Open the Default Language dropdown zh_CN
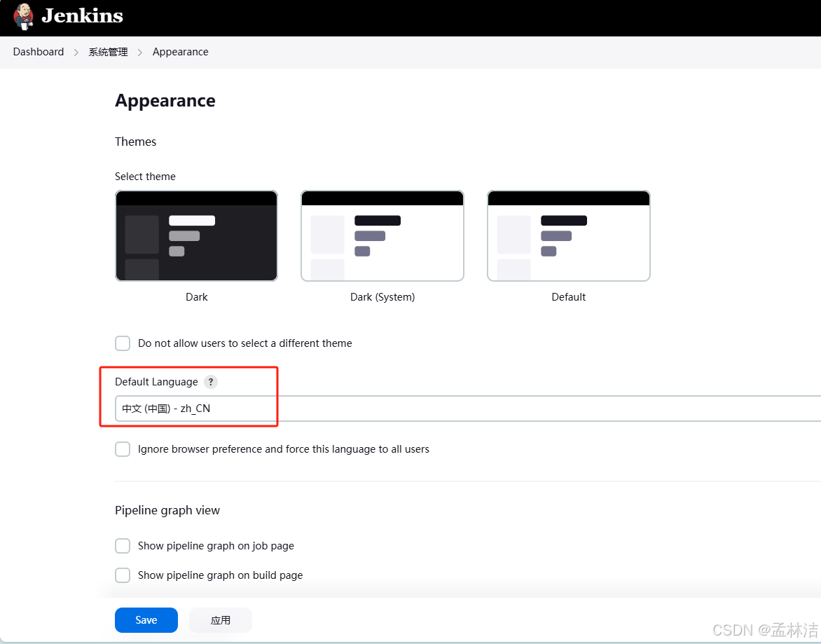Image resolution: width=821 pixels, height=644 pixels. coord(467,409)
